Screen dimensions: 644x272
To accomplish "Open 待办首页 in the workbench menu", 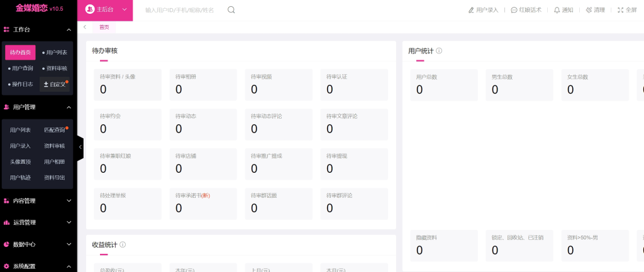I will tap(20, 53).
